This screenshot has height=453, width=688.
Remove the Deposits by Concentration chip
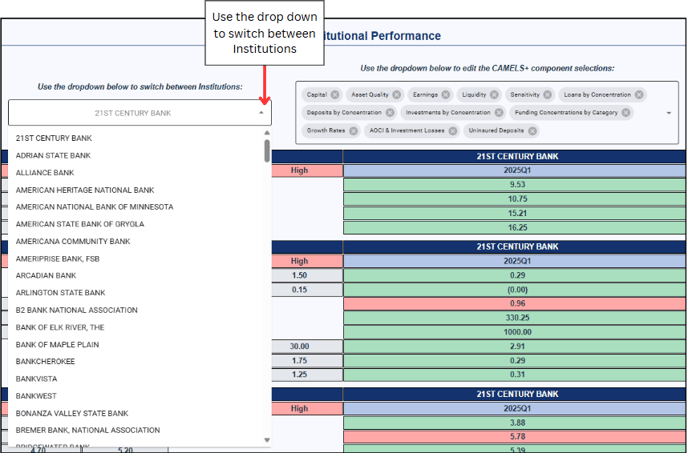pyautogui.click(x=390, y=112)
